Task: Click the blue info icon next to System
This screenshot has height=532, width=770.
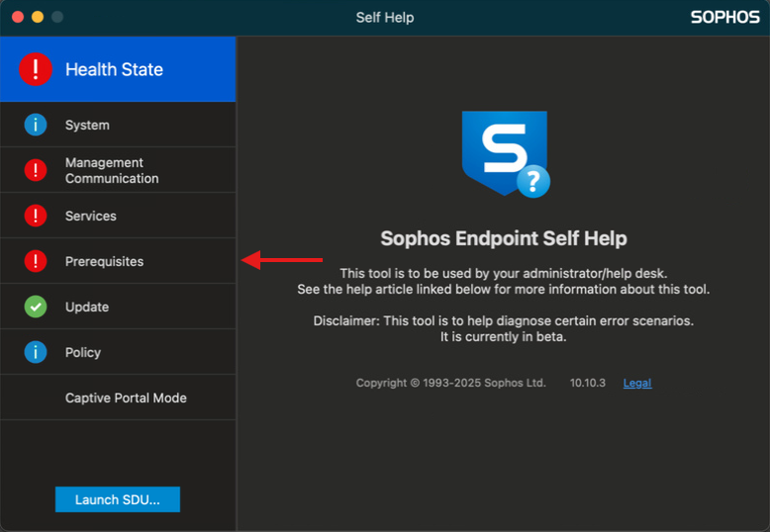Action: pos(36,125)
